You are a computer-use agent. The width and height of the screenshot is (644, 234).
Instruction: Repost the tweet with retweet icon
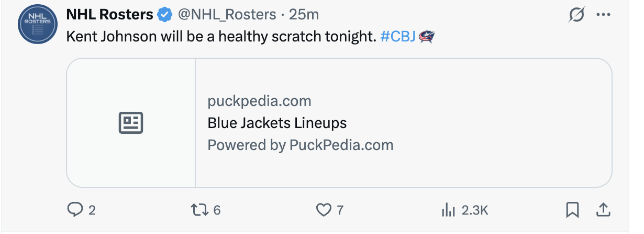pyautogui.click(x=198, y=210)
